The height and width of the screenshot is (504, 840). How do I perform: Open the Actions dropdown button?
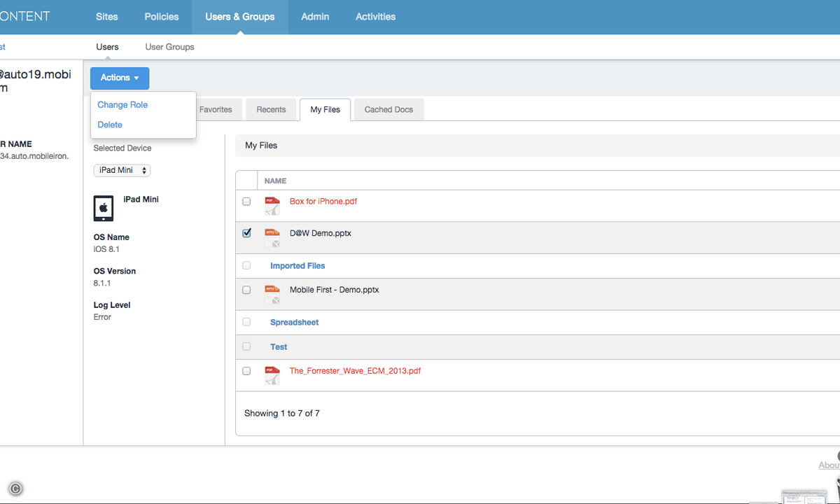(x=120, y=78)
